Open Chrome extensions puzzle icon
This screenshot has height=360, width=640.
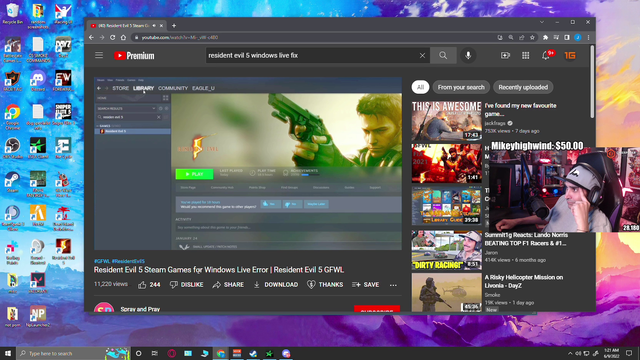[x=545, y=38]
